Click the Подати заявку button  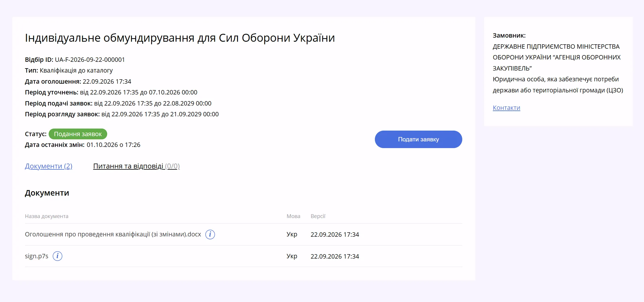(418, 139)
